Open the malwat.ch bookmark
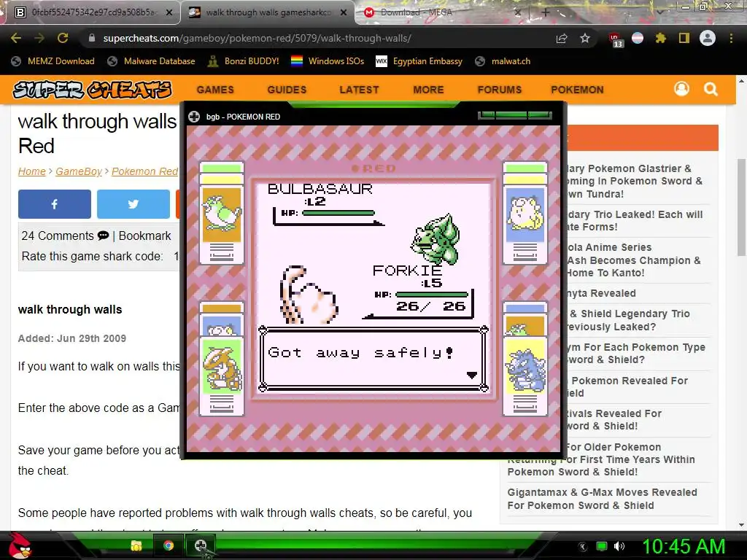 503,61
